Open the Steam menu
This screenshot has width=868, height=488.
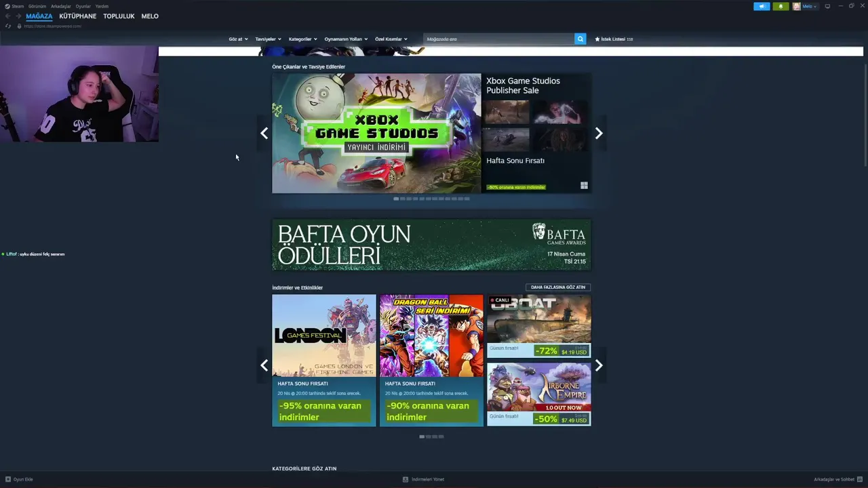click(18, 6)
